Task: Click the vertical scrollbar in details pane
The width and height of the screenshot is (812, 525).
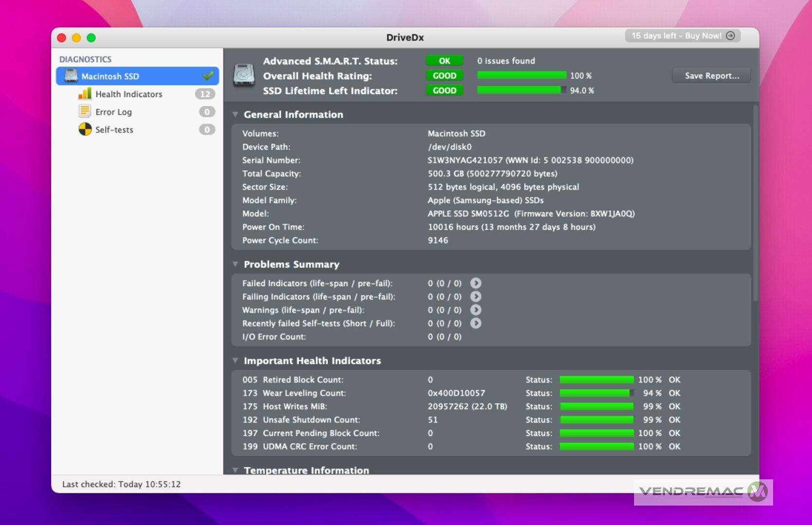Action: pos(755,204)
